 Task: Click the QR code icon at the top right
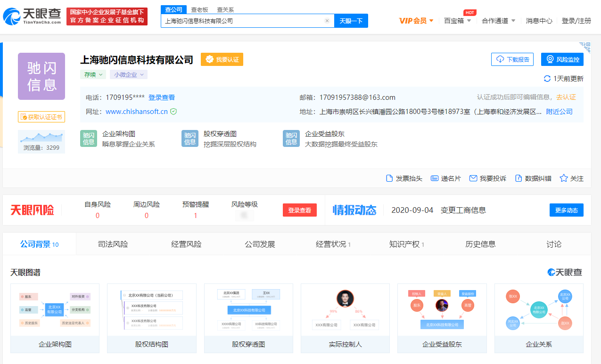(585, 47)
